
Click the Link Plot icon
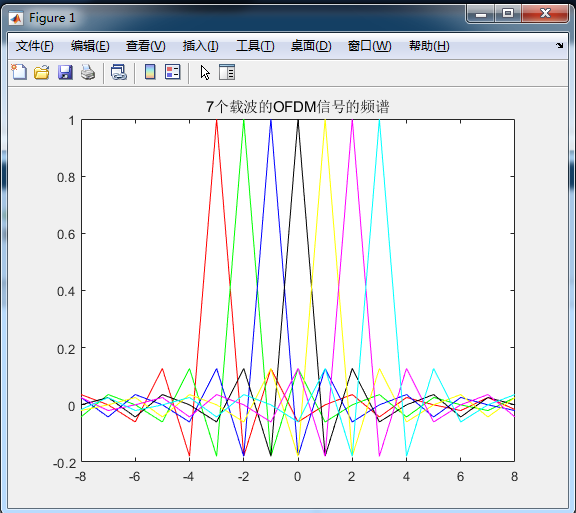tap(119, 72)
